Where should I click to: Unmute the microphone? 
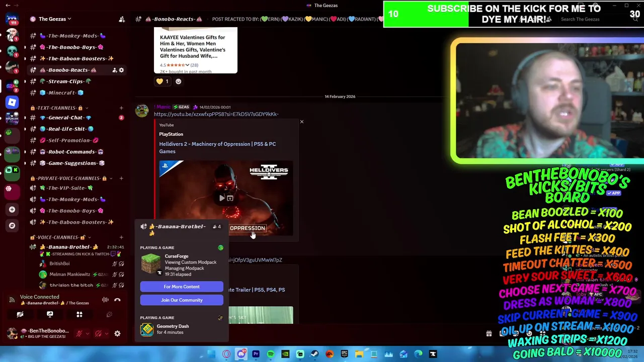tap(79, 333)
